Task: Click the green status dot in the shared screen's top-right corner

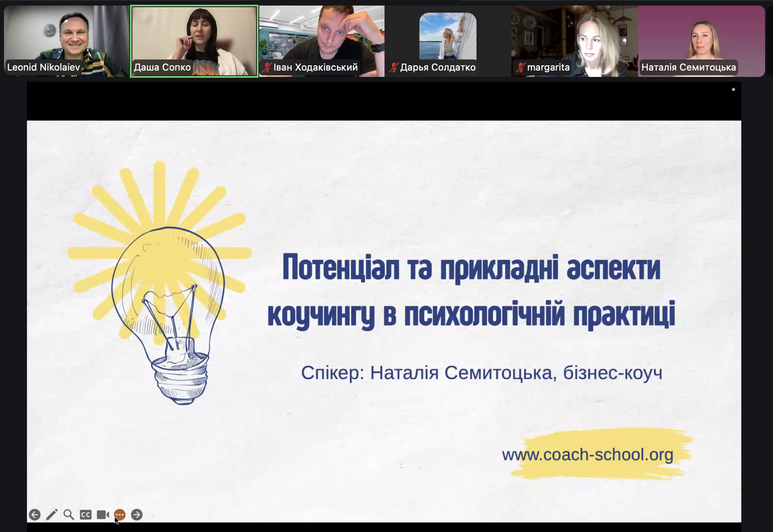Action: (x=733, y=90)
